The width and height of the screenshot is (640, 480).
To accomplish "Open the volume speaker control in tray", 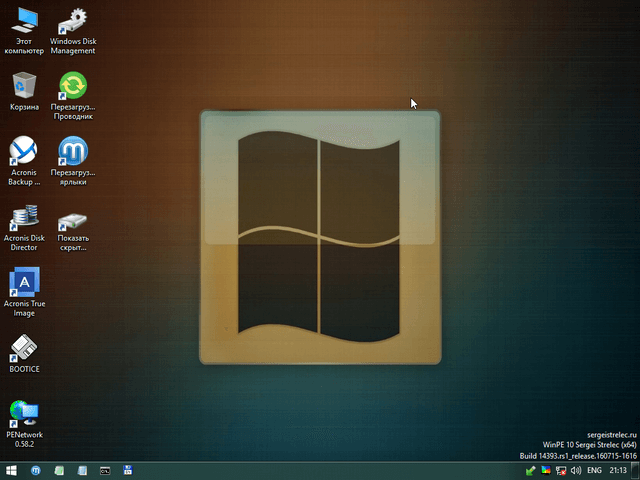I will point(575,470).
